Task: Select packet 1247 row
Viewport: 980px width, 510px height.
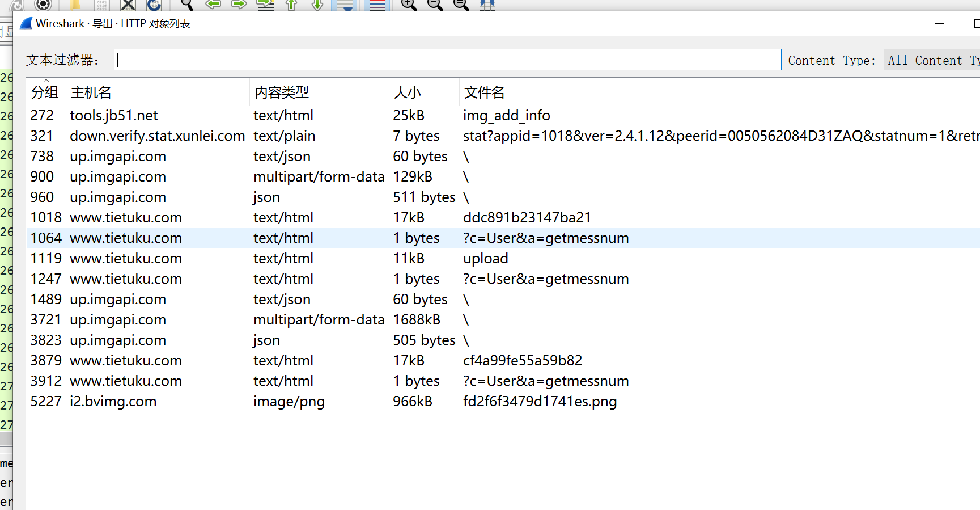Action: pyautogui.click(x=503, y=279)
